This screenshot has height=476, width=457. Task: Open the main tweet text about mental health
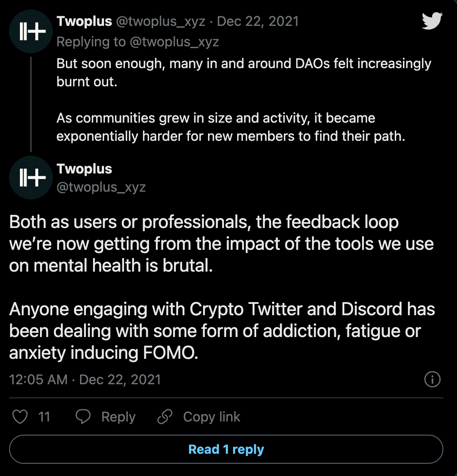pyautogui.click(x=222, y=287)
